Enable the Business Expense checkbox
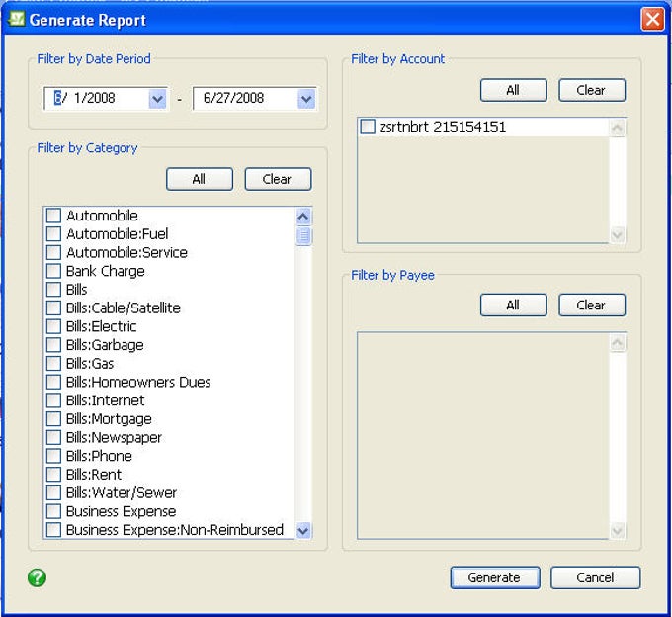672x617 pixels. 53,511
